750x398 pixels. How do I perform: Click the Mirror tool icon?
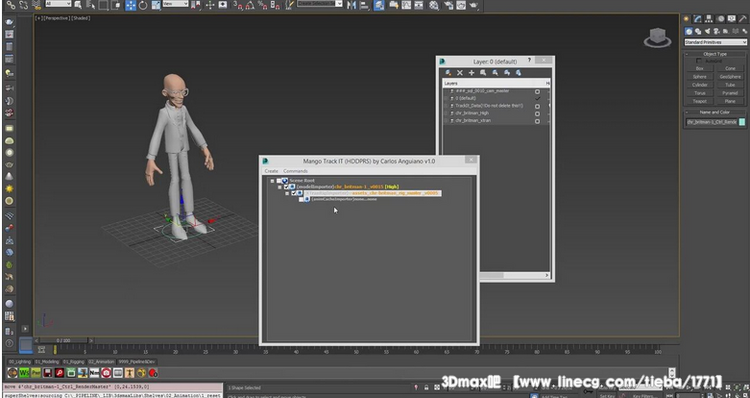352,5
